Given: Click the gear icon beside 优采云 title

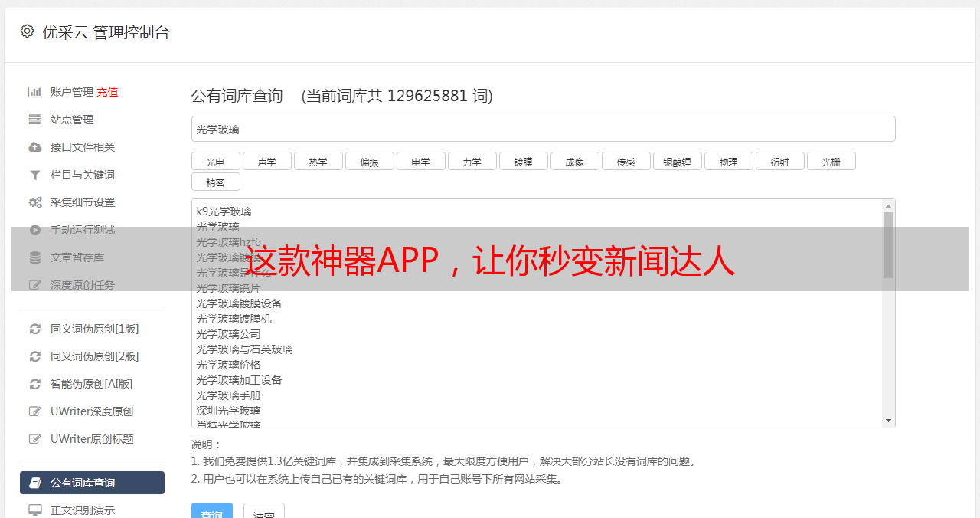Looking at the screenshot, I should coord(28,31).
